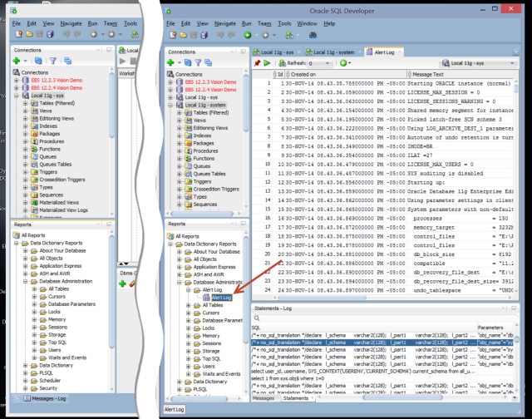This screenshot has height=419, width=532.
Task: Open the Navigate menu in right window
Action: (225, 23)
